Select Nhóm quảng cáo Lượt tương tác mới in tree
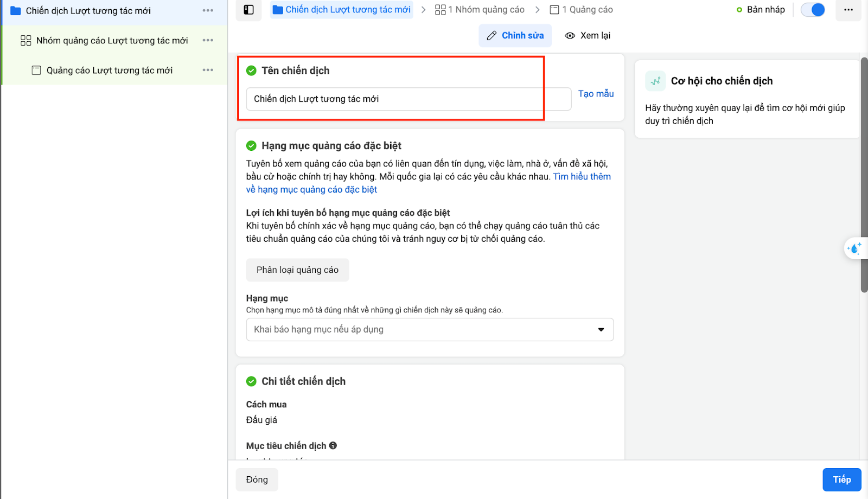The height and width of the screenshot is (499, 868). [112, 41]
